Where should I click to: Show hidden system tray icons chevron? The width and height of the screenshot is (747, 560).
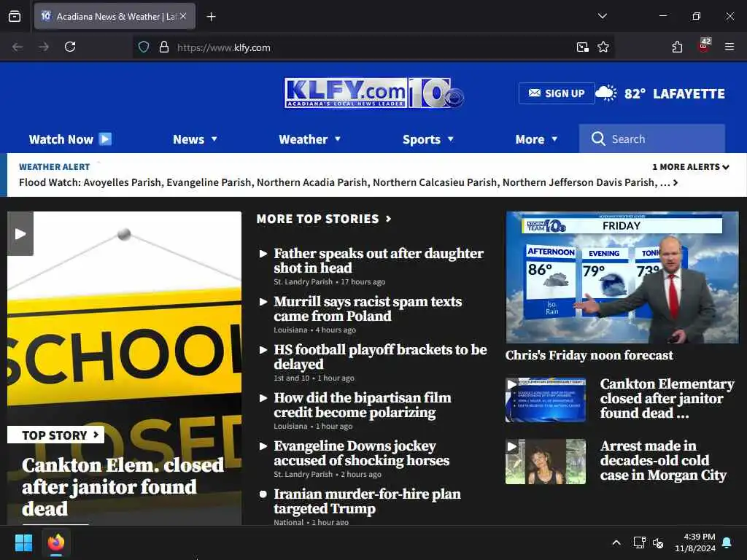coord(616,542)
